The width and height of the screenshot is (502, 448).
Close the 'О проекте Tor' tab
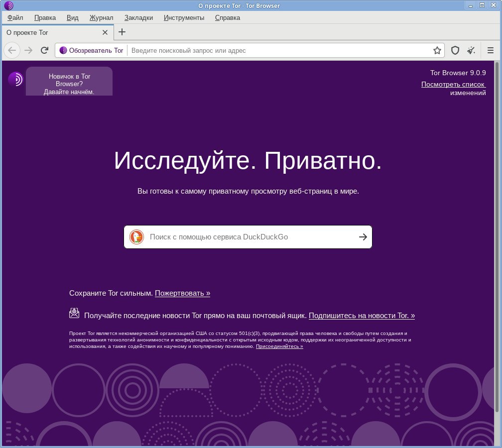105,32
